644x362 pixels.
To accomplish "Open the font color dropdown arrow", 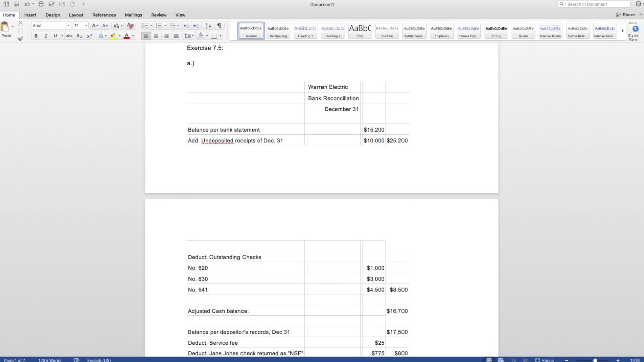I will [133, 36].
